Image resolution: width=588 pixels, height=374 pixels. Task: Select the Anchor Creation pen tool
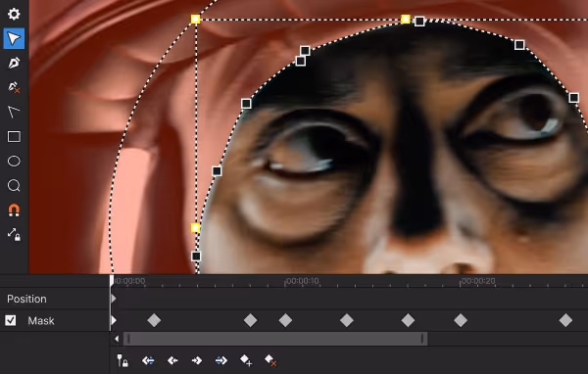14,63
